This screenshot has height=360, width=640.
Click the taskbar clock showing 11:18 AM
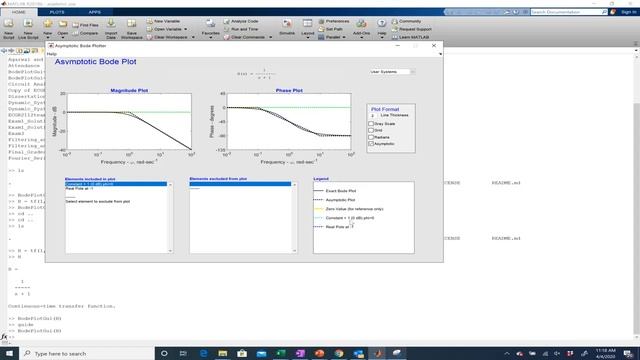605,353
